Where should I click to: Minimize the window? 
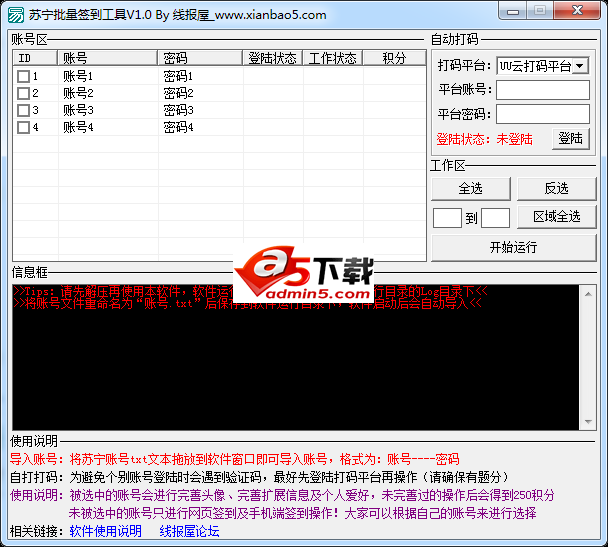tap(513, 11)
